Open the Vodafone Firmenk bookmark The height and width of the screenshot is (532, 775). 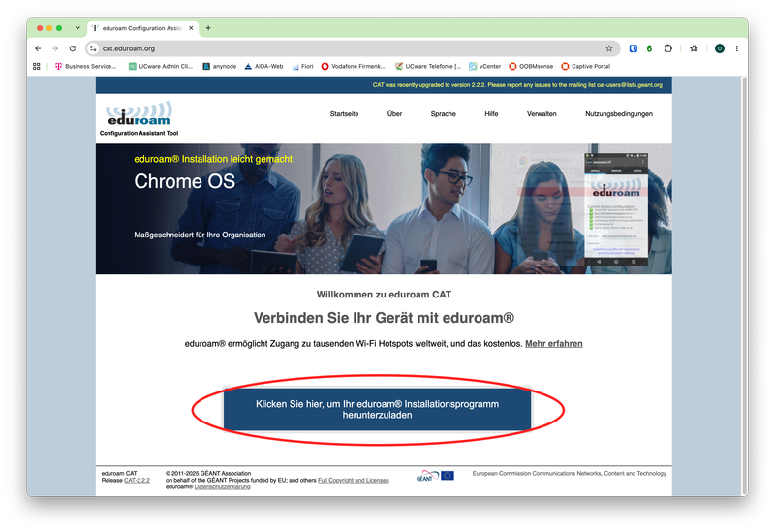pos(353,66)
